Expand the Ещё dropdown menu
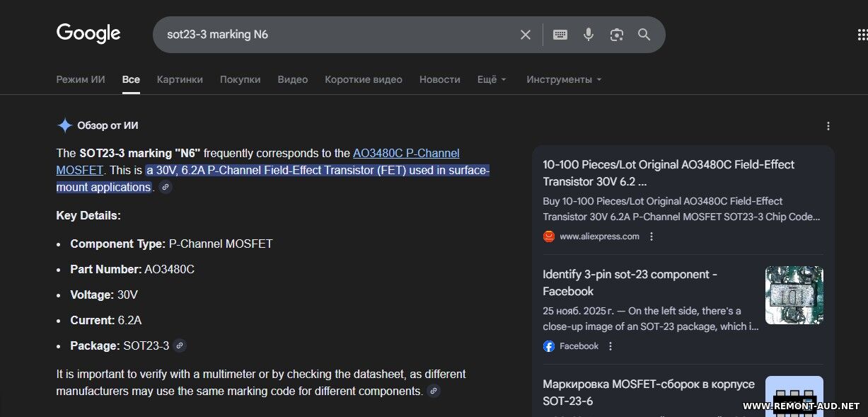Image resolution: width=868 pixels, height=417 pixels. (x=492, y=79)
